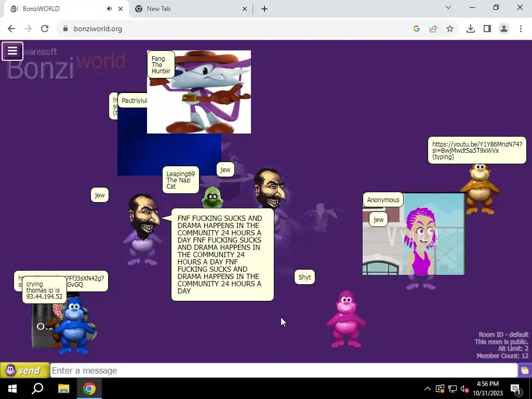532x399 pixels.
Task: Focus the Enter a message field
Action: [284, 370]
